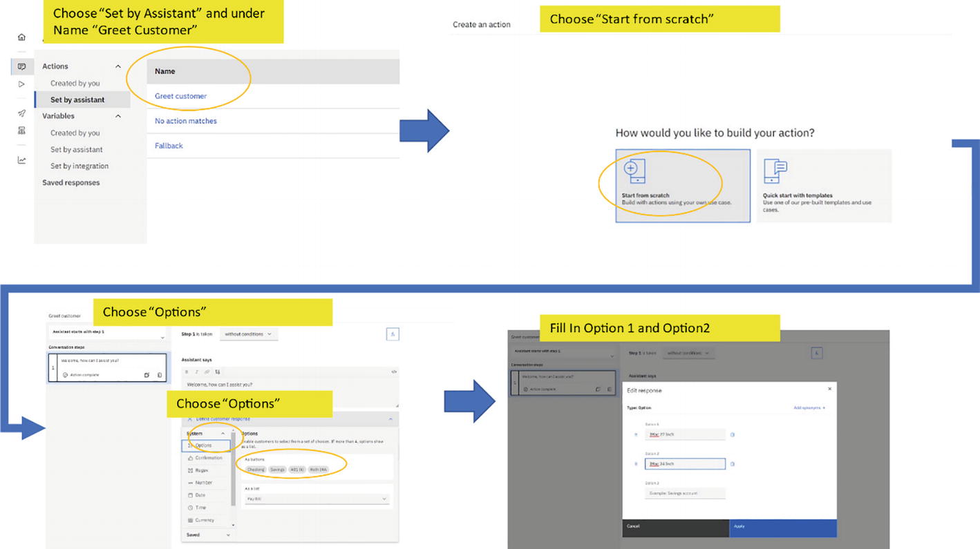Click the Option 2 input field
The width and height of the screenshot is (980, 549).
click(684, 464)
